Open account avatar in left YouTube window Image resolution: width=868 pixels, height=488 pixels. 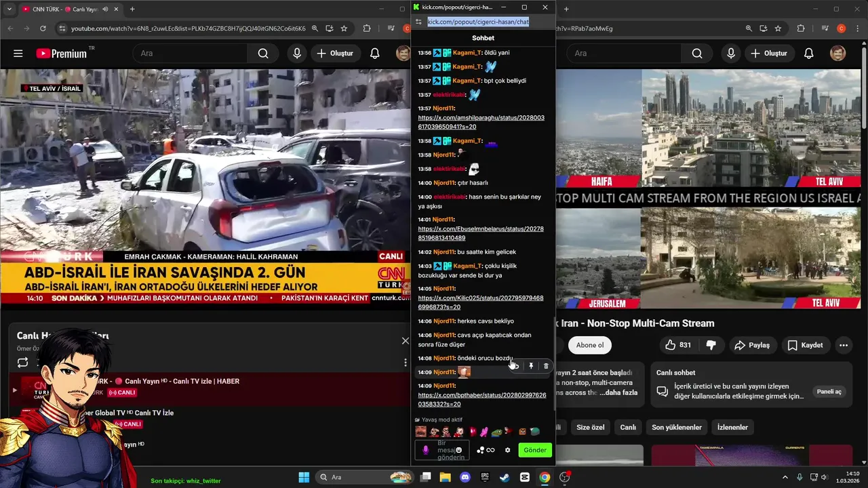403,54
